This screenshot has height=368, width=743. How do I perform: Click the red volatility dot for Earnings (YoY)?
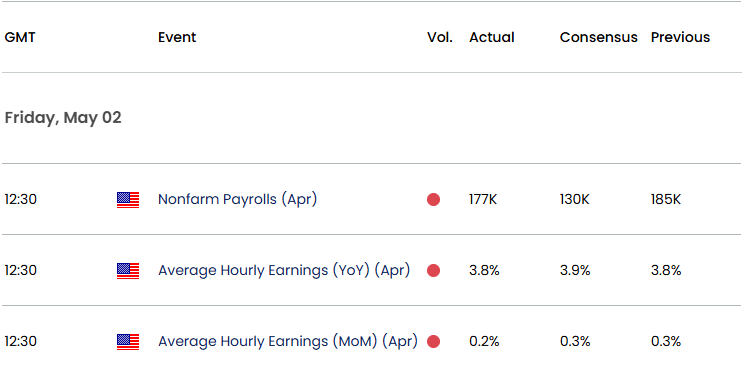[x=433, y=271]
